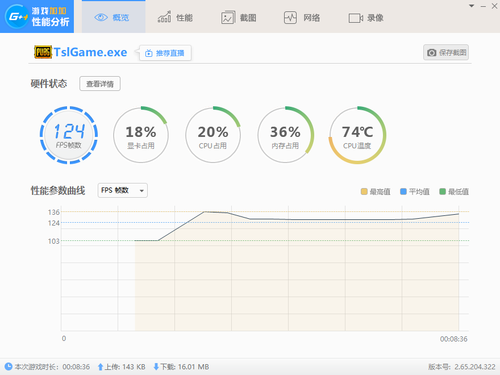
Task: Click the PUBG game icon beside TslGame.exe
Action: 43,52
